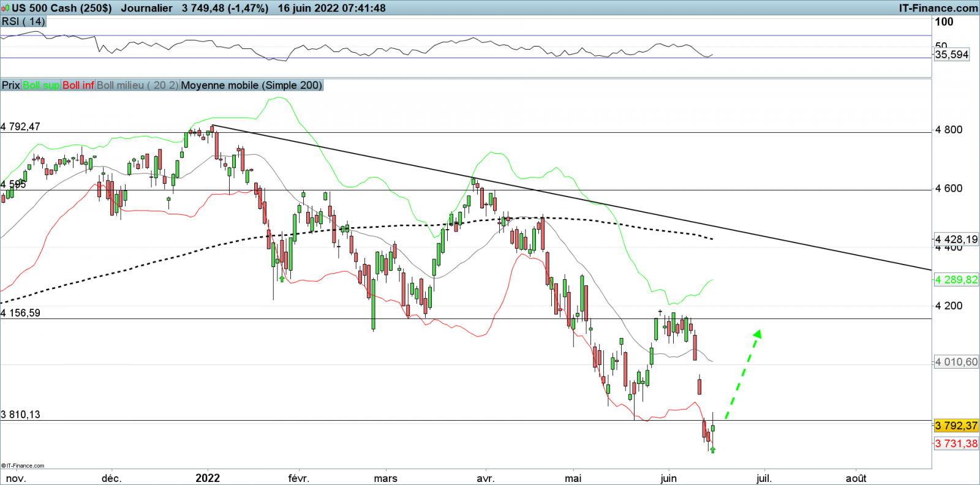The width and height of the screenshot is (980, 485).
Task: Select the 4 428,19 moving average price tag
Action: (x=956, y=239)
